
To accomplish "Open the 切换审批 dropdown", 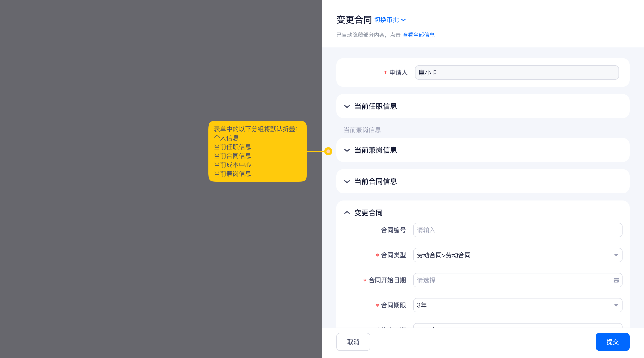I will point(390,20).
